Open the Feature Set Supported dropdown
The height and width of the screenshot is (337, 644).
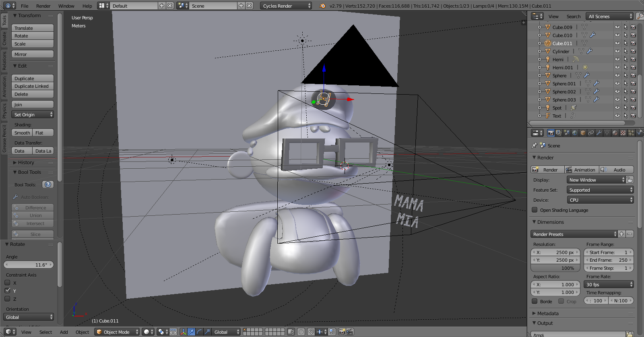600,190
